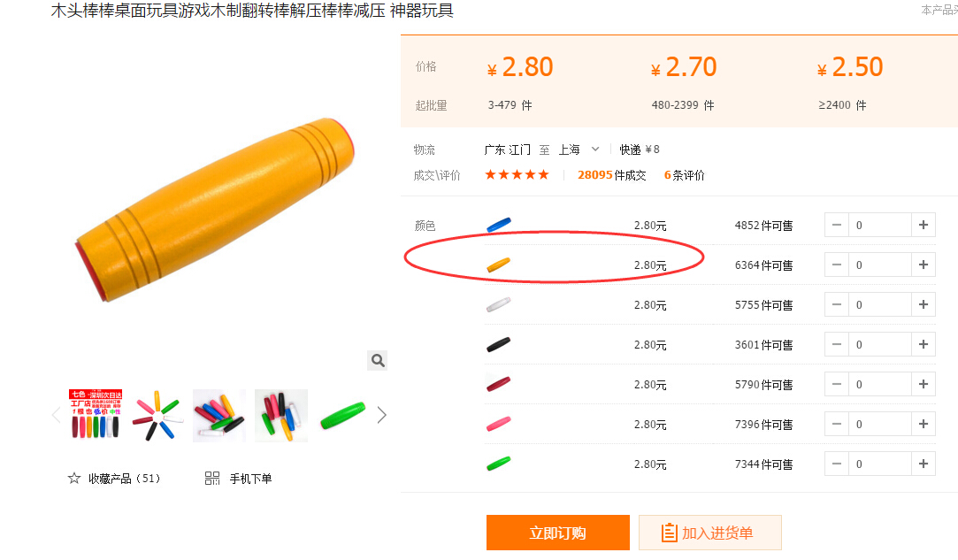Click the QR code mobile order icon
The image size is (958, 560).
pyautogui.click(x=212, y=479)
